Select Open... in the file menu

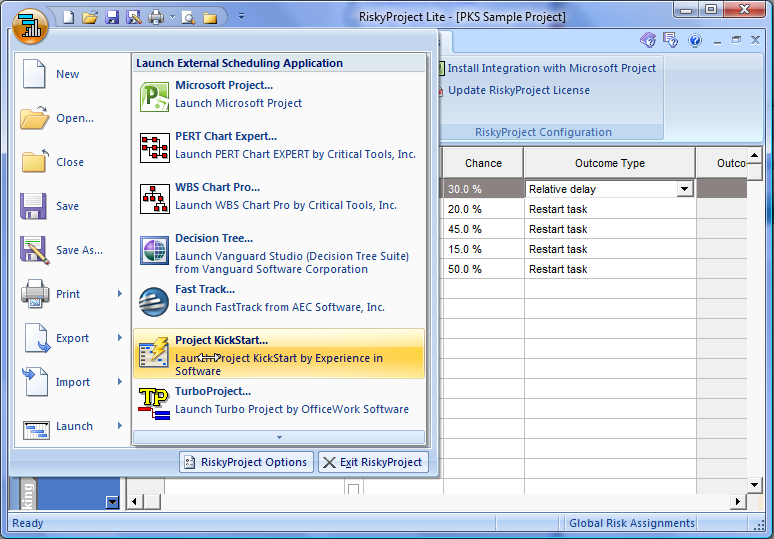(x=75, y=118)
